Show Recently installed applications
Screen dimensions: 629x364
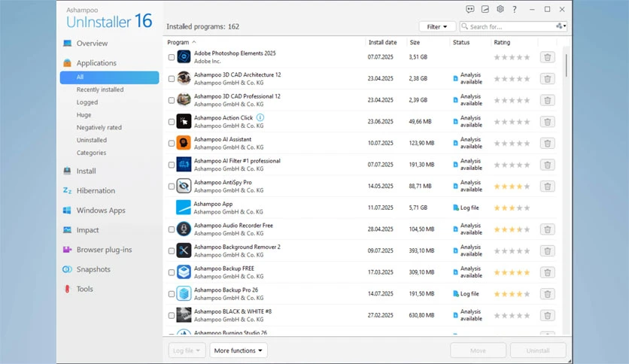(100, 89)
